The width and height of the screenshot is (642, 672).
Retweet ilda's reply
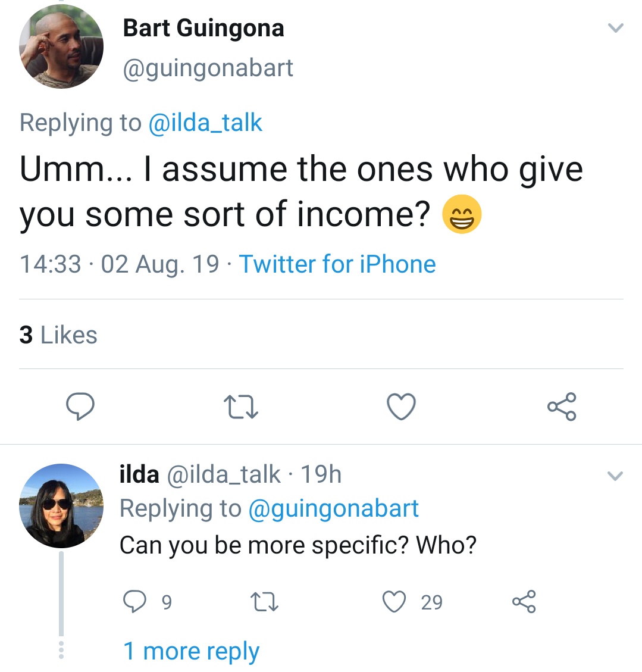click(265, 602)
